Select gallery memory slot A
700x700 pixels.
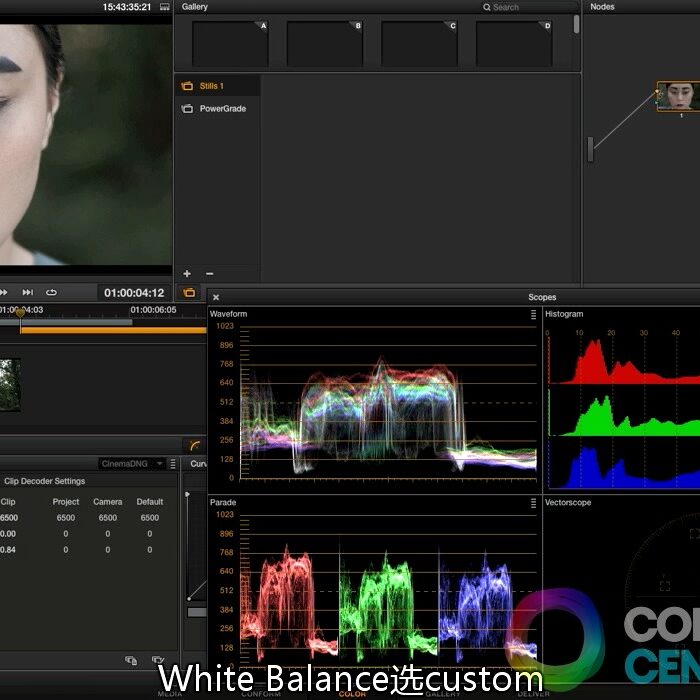point(231,43)
